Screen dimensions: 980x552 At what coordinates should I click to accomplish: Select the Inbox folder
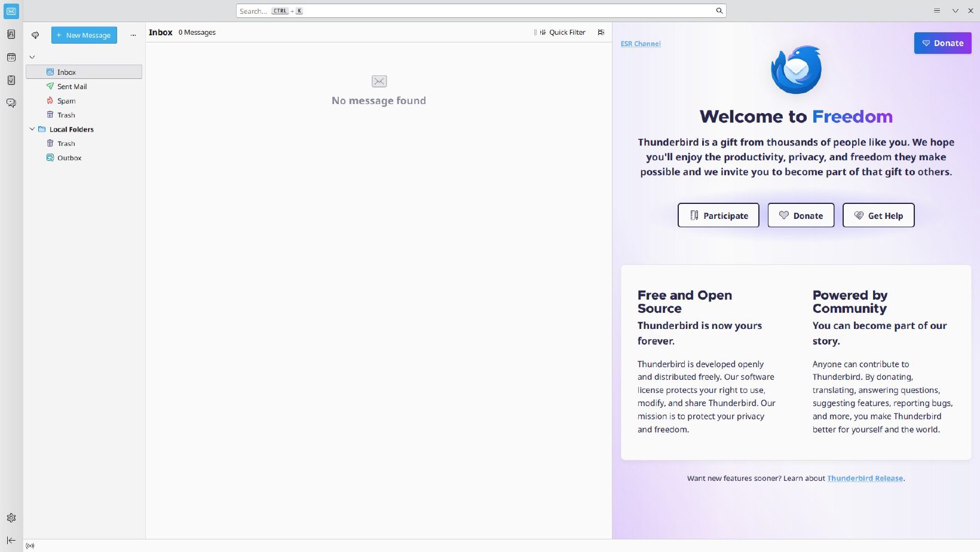coord(84,72)
